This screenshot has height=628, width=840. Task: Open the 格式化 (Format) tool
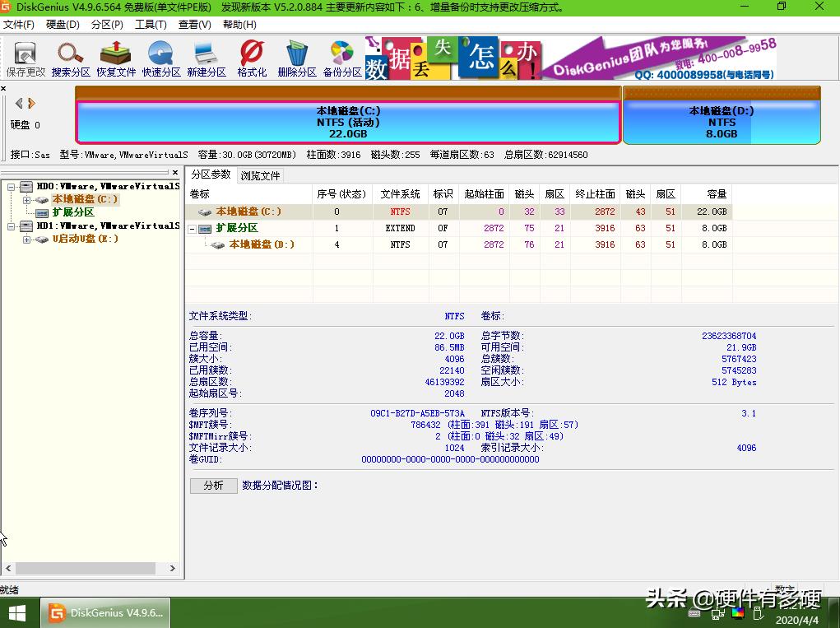(x=251, y=58)
